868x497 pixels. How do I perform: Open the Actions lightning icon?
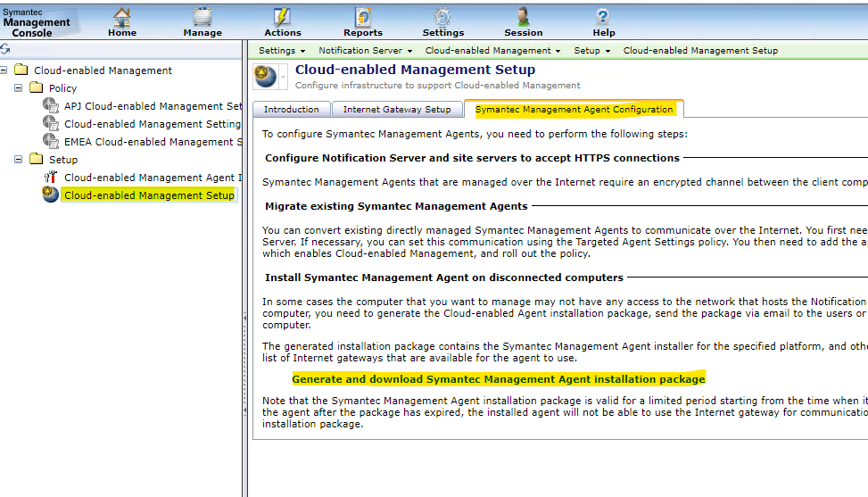click(282, 18)
